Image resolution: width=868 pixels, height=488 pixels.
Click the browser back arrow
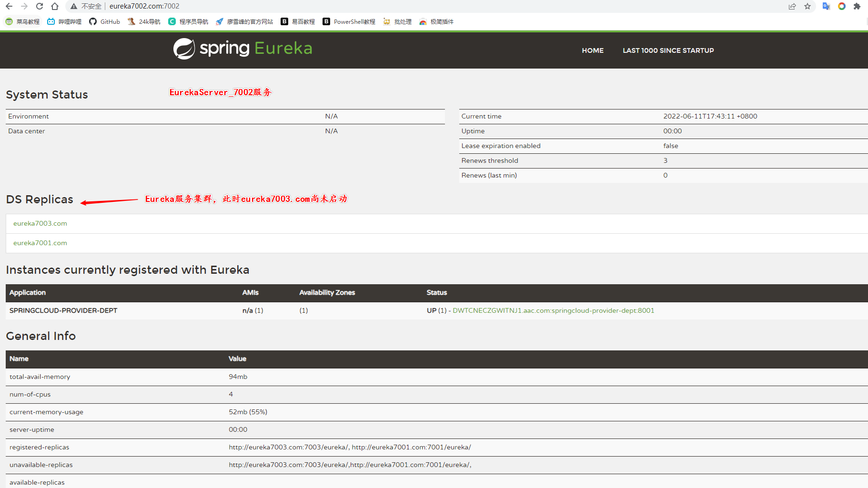coord(9,6)
